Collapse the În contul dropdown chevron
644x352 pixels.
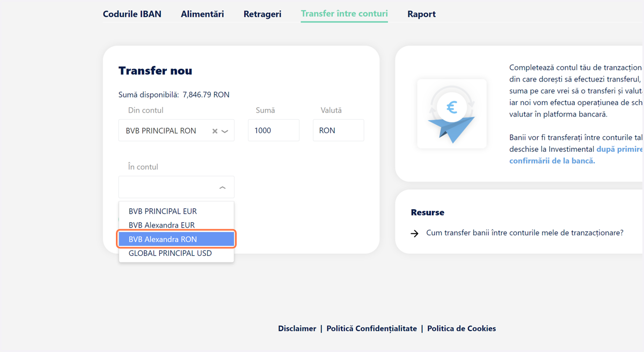(x=223, y=188)
